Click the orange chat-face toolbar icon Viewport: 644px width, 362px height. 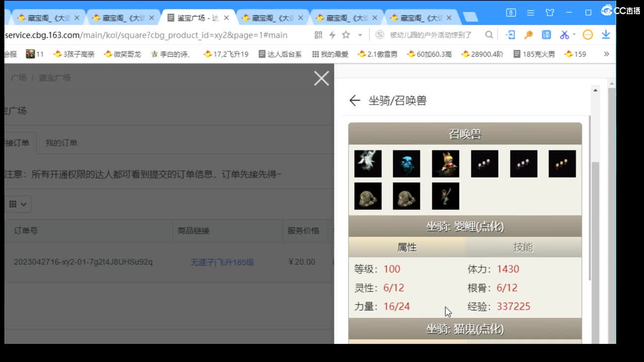(588, 35)
